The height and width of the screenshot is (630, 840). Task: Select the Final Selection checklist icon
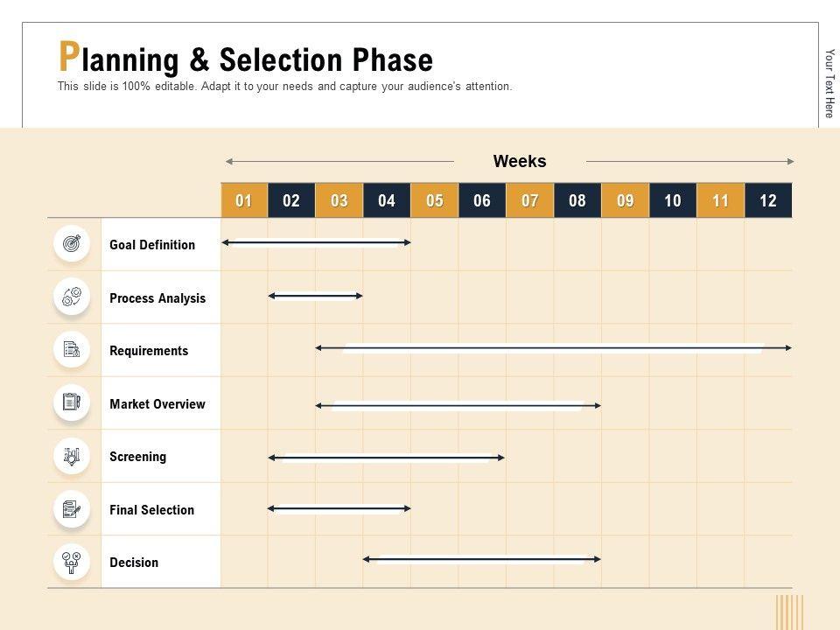[x=72, y=509]
